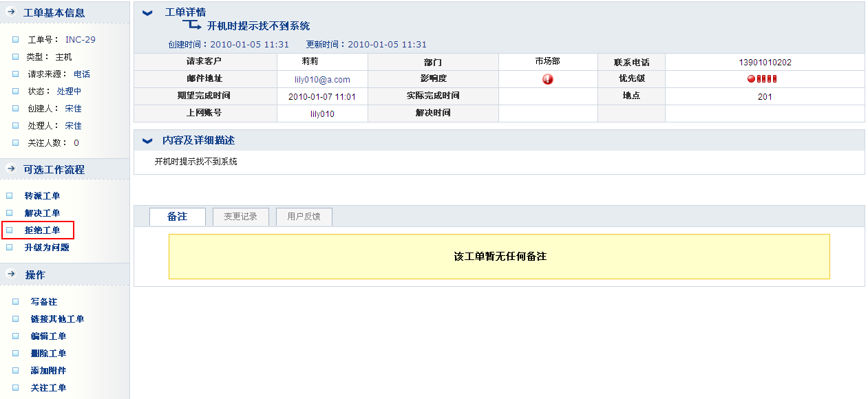
Task: Click the arrow icon beside 可选工作流程
Action: pyautogui.click(x=11, y=169)
